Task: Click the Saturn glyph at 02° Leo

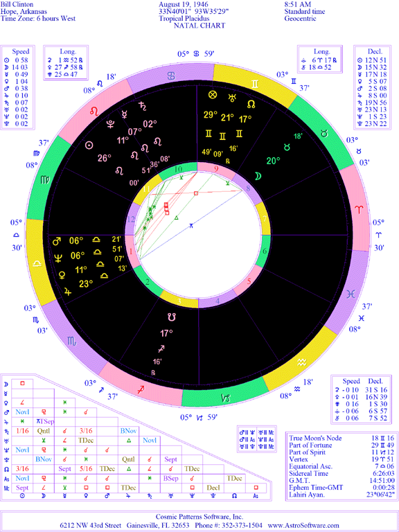Action: [141, 105]
